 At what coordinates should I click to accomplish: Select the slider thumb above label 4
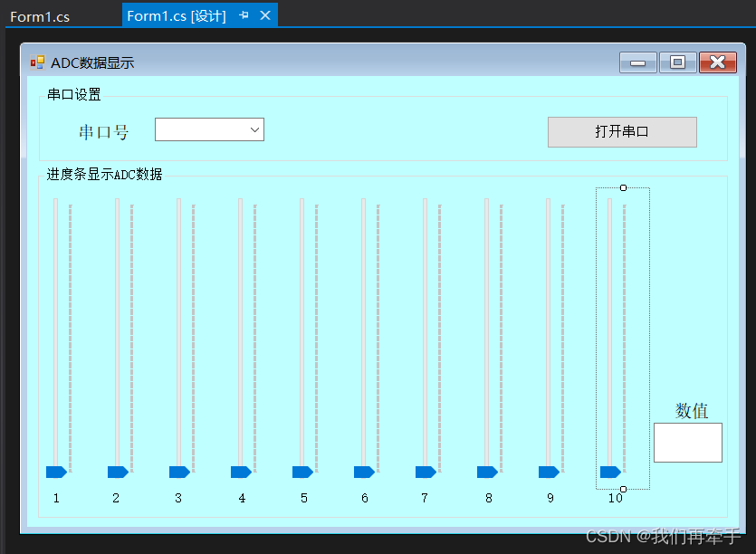click(241, 472)
